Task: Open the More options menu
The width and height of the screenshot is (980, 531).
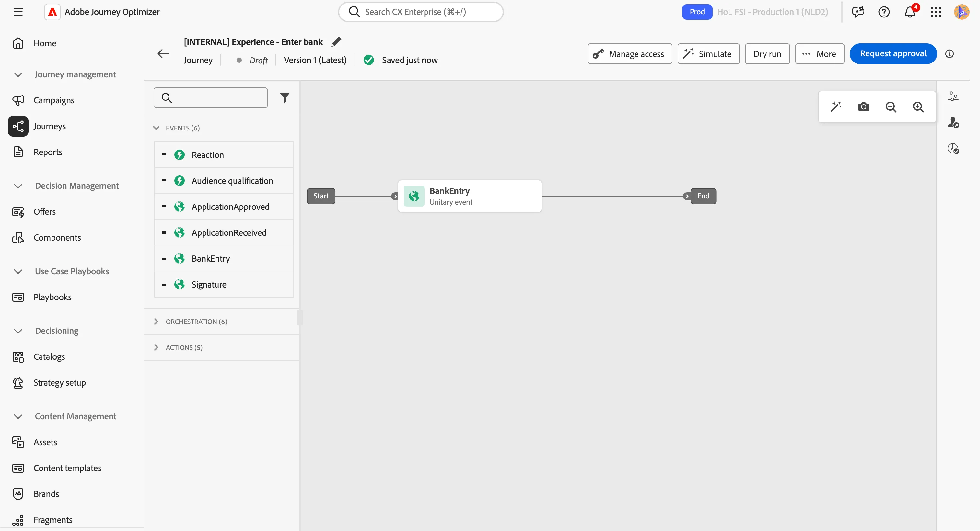Action: 820,54
